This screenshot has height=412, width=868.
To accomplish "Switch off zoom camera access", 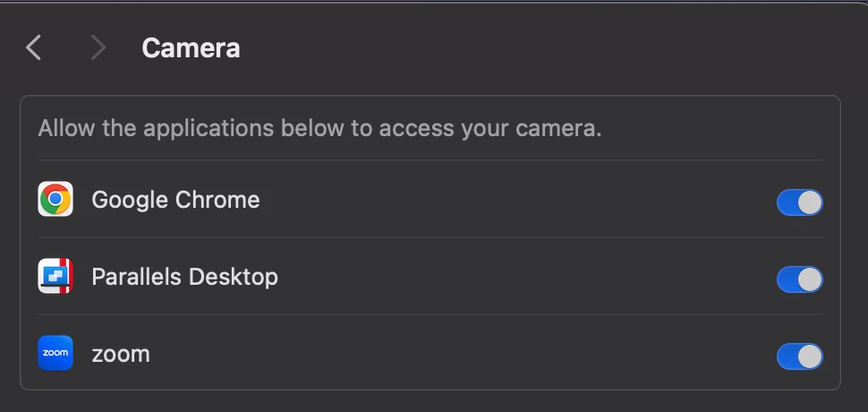I will click(799, 356).
